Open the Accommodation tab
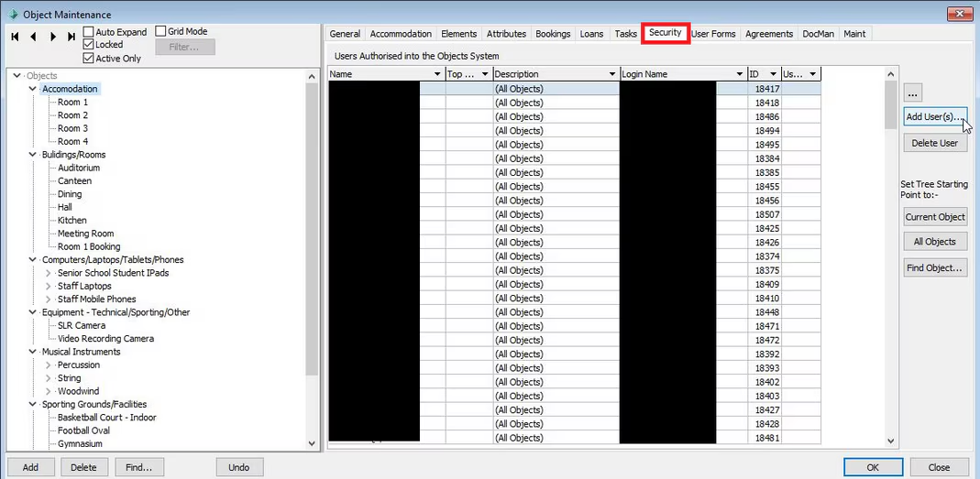The width and height of the screenshot is (980, 479). (x=401, y=34)
